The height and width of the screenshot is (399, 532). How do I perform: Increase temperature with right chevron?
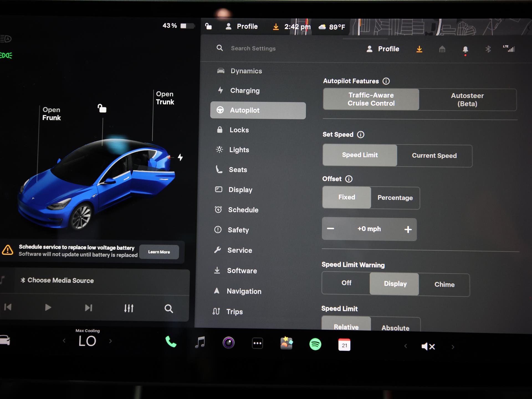(111, 341)
